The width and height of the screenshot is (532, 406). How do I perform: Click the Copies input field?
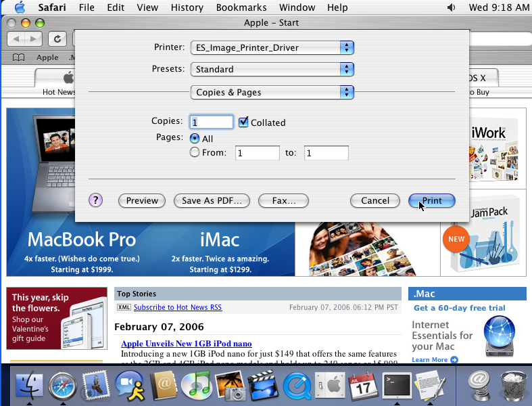click(212, 122)
